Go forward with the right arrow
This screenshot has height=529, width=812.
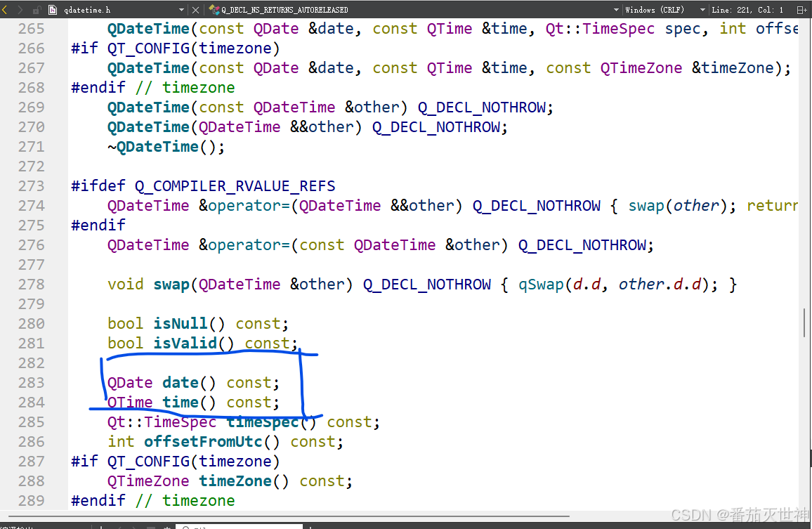coord(20,9)
